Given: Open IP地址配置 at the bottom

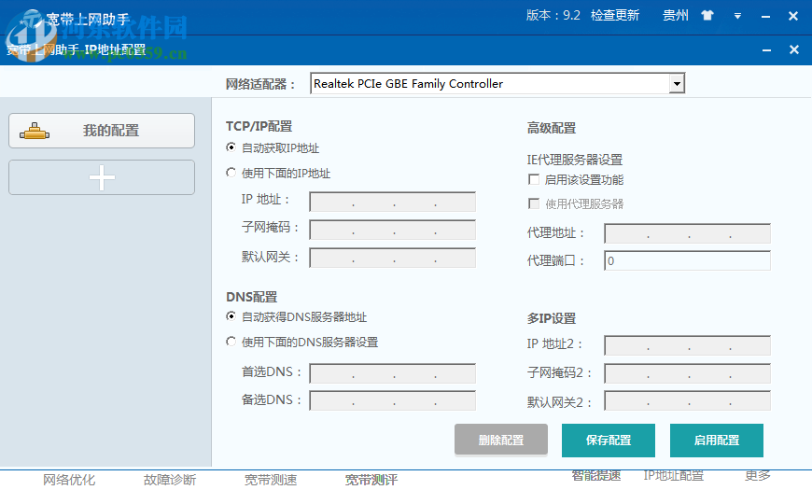Looking at the screenshot, I should point(673,475).
